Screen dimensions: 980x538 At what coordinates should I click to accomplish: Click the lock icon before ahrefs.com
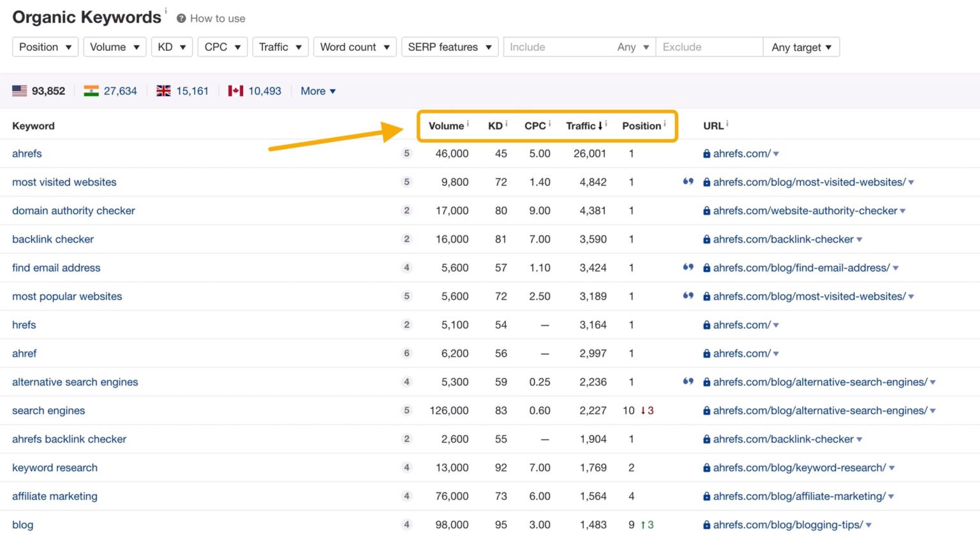(x=706, y=154)
